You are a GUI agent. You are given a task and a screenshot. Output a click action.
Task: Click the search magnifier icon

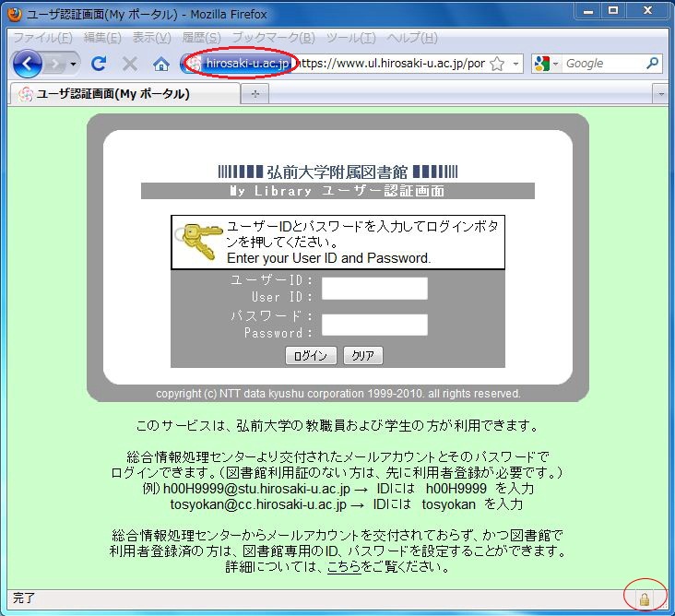(x=653, y=64)
